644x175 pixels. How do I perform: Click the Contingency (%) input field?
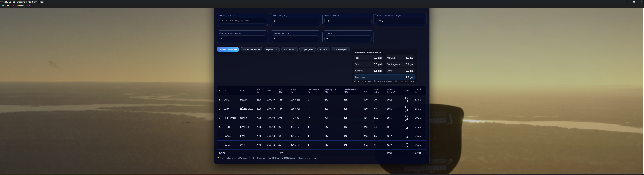coord(295,39)
